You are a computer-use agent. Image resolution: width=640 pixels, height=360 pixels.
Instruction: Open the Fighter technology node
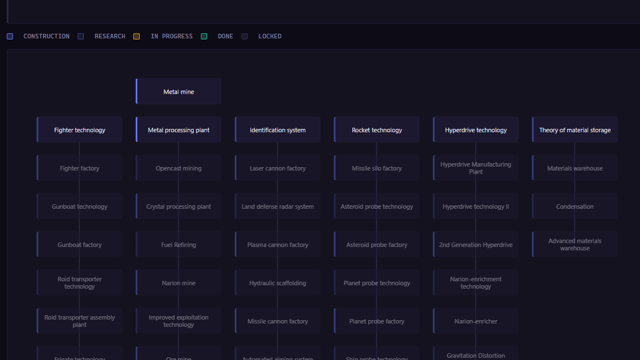79,130
